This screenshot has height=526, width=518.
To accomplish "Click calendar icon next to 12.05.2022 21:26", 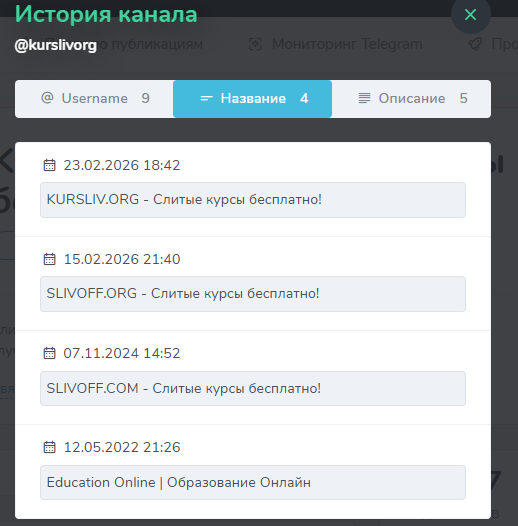I will pyautogui.click(x=50, y=447).
